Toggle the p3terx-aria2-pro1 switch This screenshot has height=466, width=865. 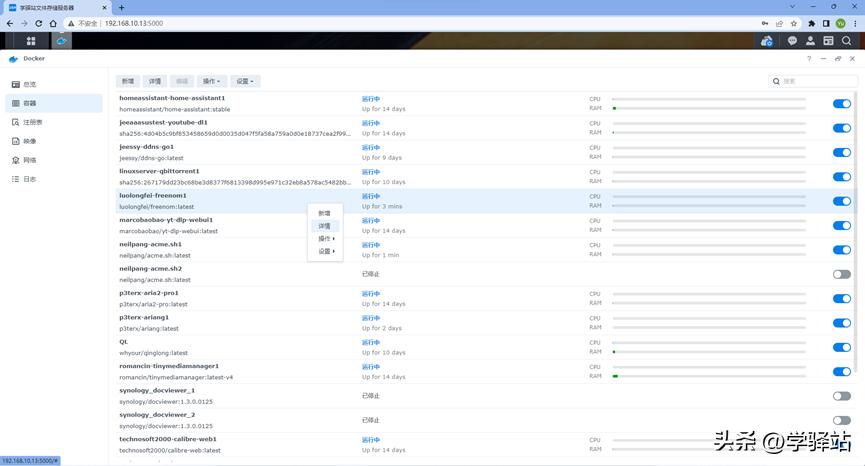842,298
